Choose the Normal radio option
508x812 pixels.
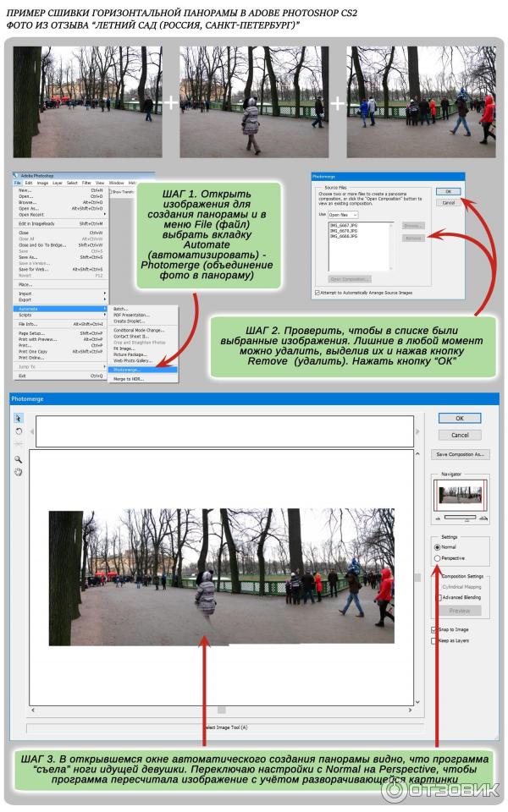437,547
